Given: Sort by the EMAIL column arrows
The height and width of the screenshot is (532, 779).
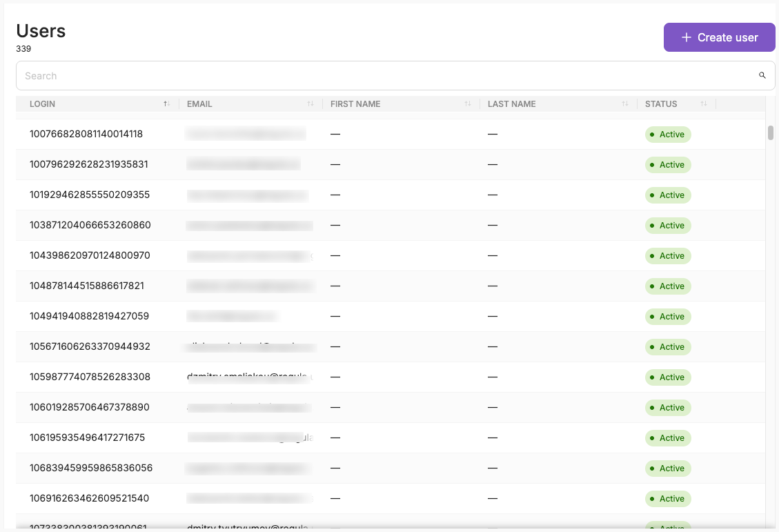Looking at the screenshot, I should click(310, 104).
